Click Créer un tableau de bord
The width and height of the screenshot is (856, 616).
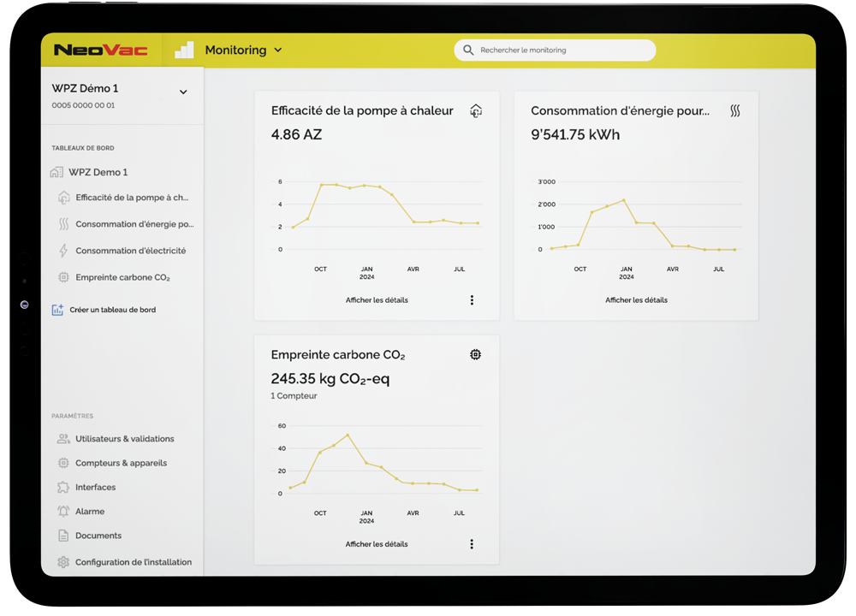[x=112, y=310]
